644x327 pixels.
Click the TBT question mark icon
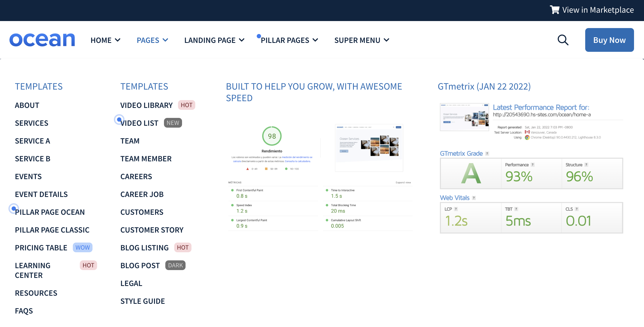coord(516,209)
